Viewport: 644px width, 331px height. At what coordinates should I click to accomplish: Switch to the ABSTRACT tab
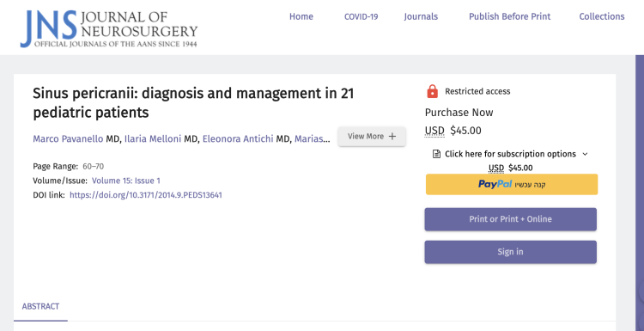pyautogui.click(x=40, y=307)
